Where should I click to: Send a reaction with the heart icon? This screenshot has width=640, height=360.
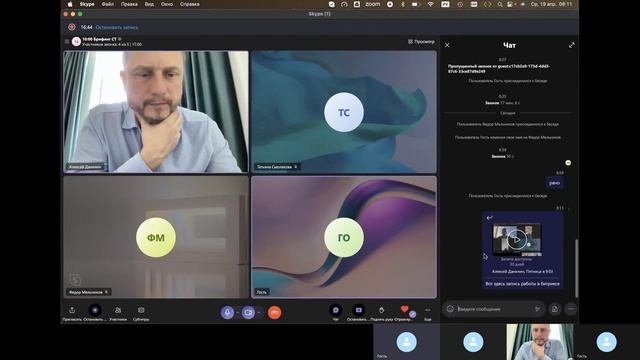click(x=404, y=309)
